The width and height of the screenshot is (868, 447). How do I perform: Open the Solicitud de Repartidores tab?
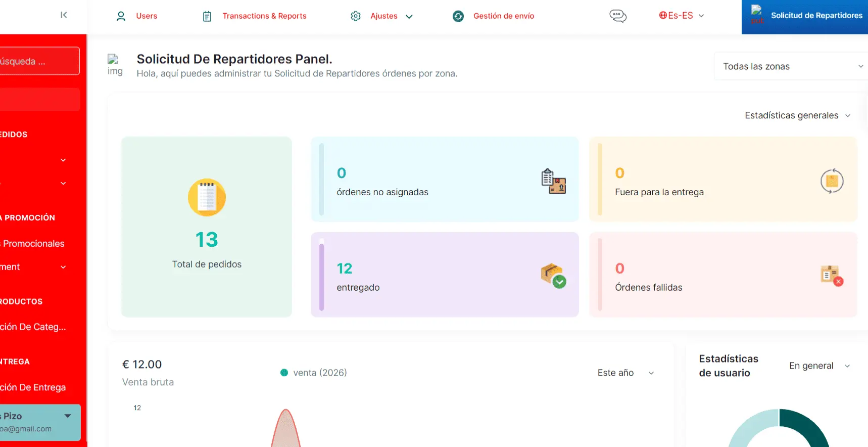click(x=807, y=16)
